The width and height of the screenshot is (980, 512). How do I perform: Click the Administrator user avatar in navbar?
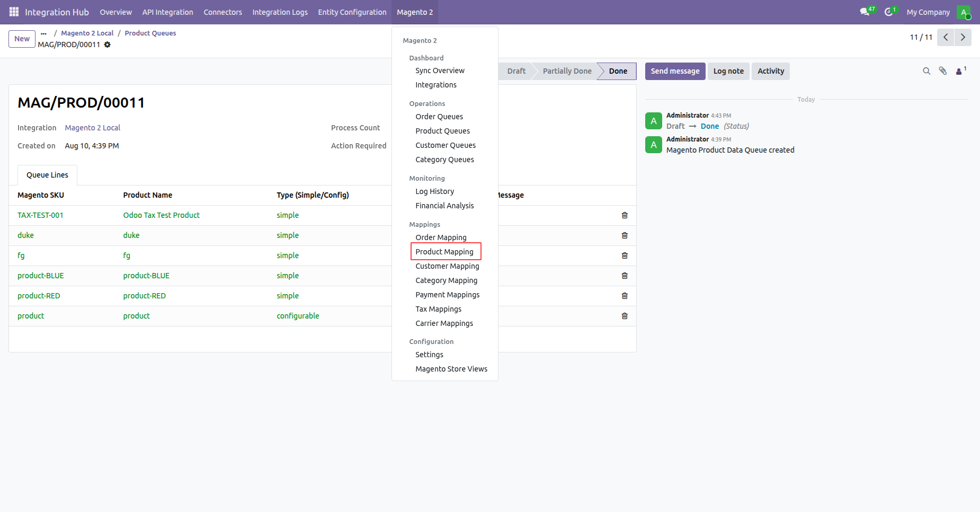964,12
